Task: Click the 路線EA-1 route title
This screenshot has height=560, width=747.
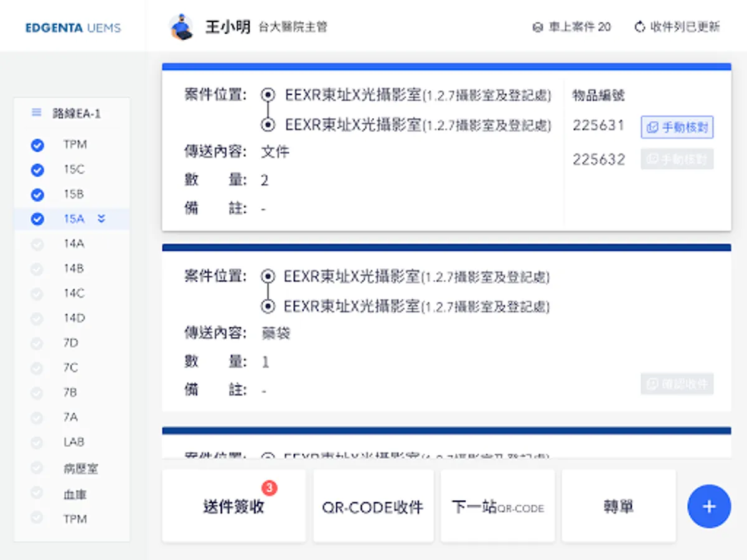Action: click(x=77, y=113)
